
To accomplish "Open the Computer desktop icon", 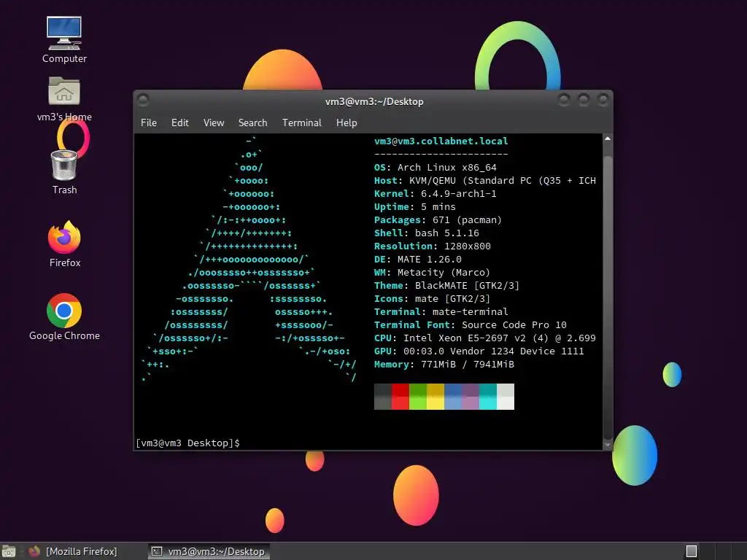I will [x=64, y=33].
